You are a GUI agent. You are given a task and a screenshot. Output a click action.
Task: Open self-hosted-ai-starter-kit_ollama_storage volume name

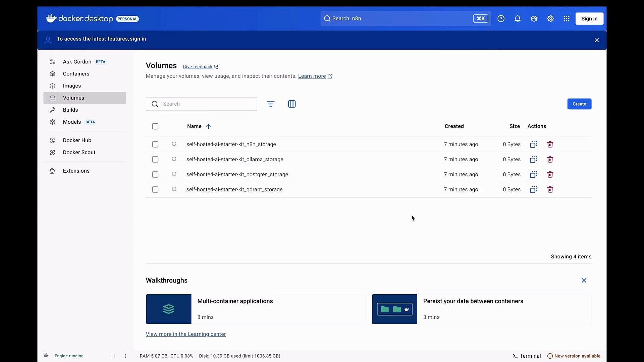pos(235,160)
